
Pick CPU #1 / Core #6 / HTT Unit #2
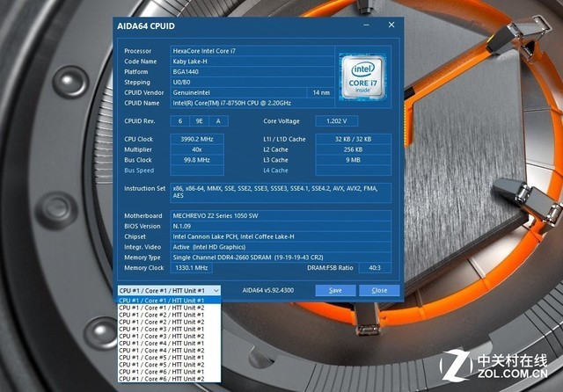169,379
